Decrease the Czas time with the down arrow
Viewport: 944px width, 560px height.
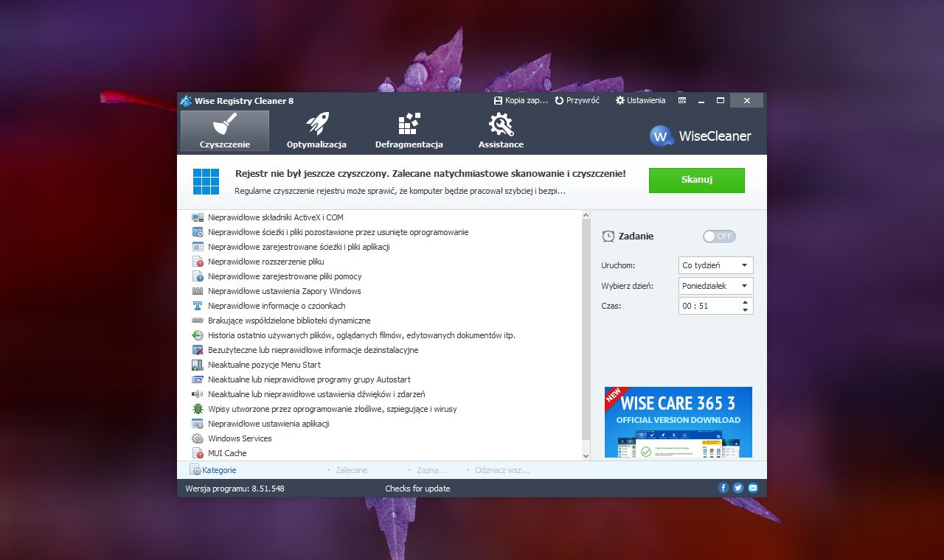pyautogui.click(x=746, y=309)
